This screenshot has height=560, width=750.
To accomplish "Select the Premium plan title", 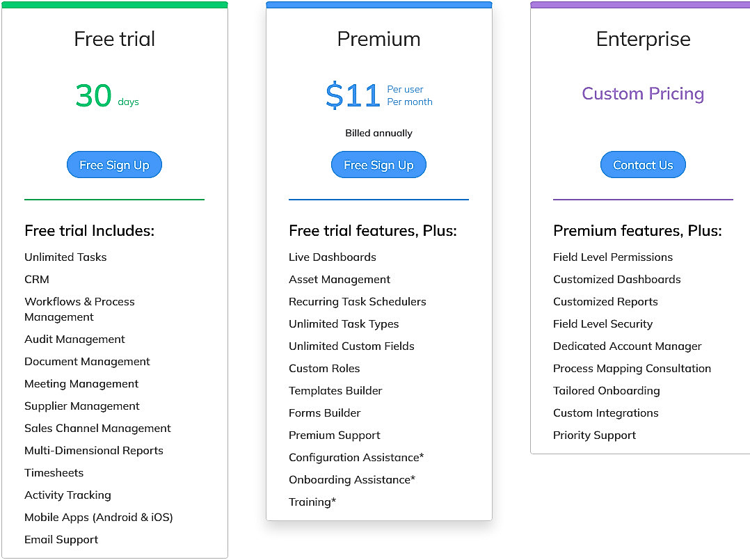I will (378, 39).
